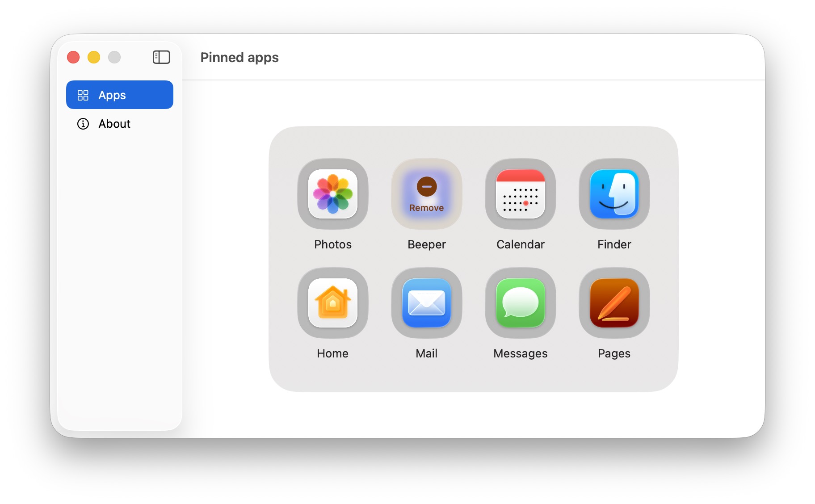Open the Pages pinned app
The height and width of the screenshot is (504, 815).
[614, 303]
